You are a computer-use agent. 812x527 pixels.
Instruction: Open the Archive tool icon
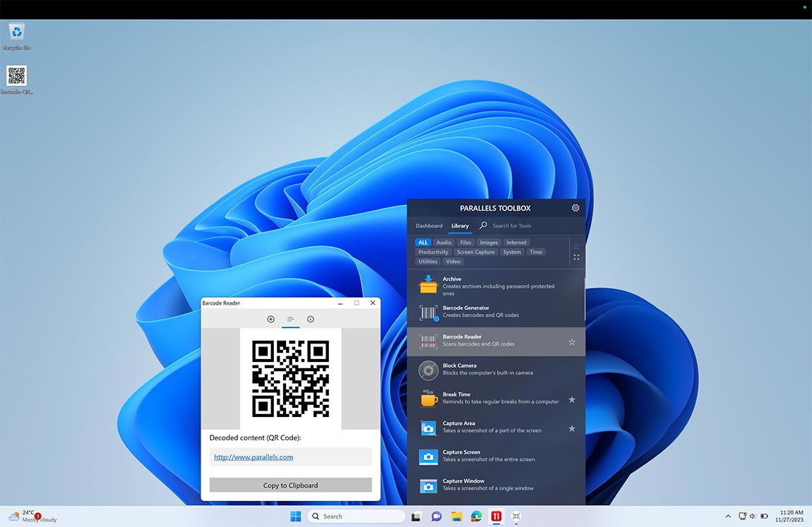427,284
